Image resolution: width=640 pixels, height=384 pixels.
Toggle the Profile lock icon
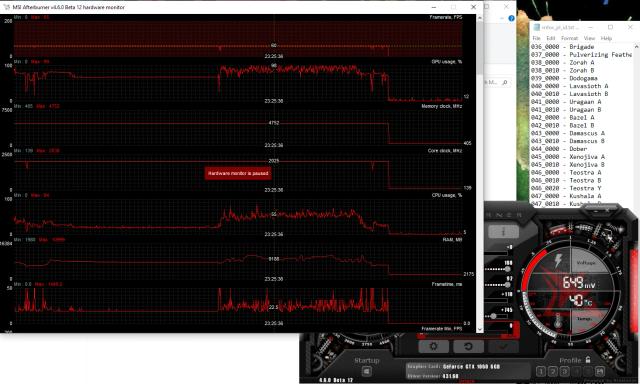click(588, 360)
